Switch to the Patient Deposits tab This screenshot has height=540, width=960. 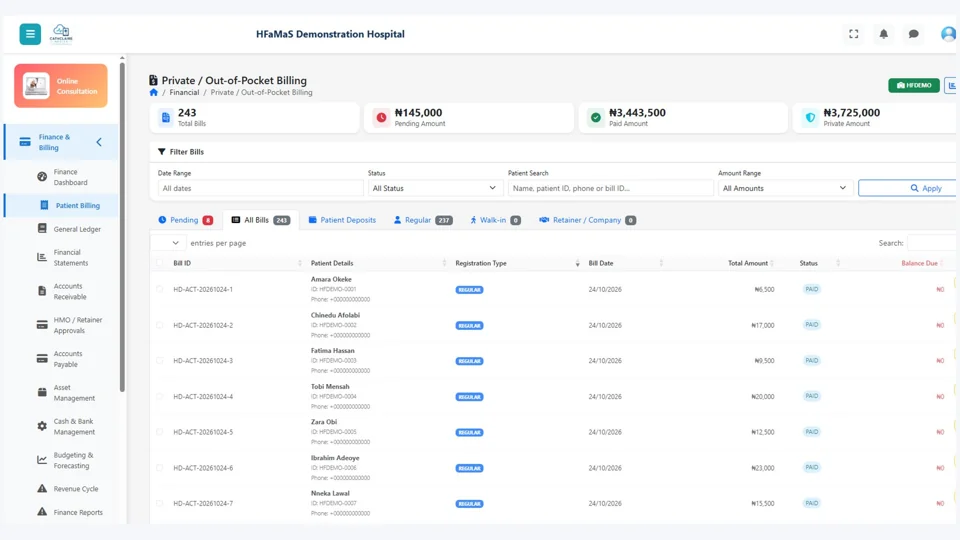342,220
